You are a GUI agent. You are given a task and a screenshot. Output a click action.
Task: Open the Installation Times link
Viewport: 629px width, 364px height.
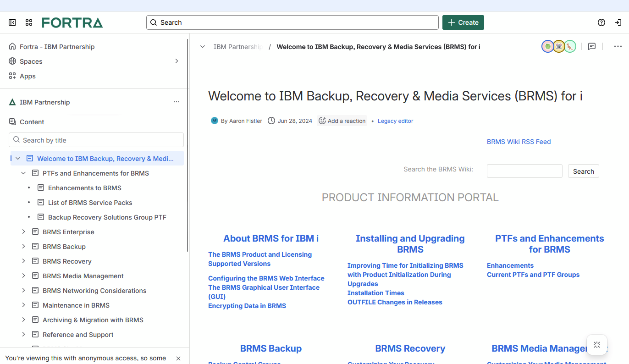[376, 293]
